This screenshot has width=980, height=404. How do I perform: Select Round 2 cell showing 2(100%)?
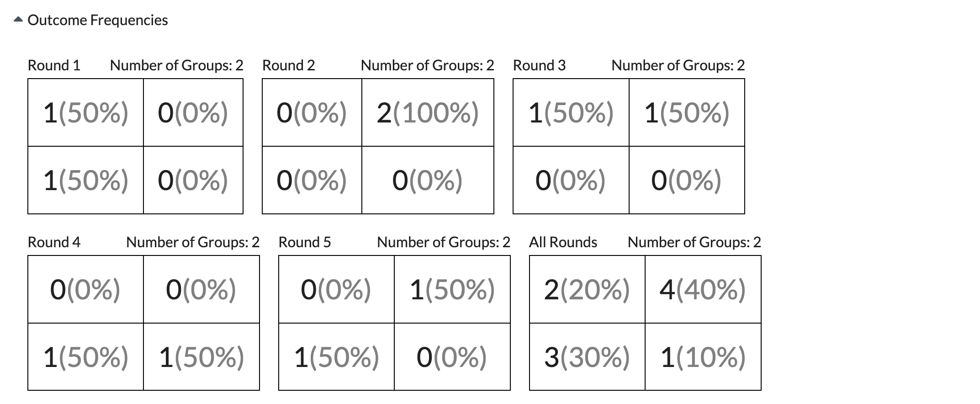coord(428,113)
